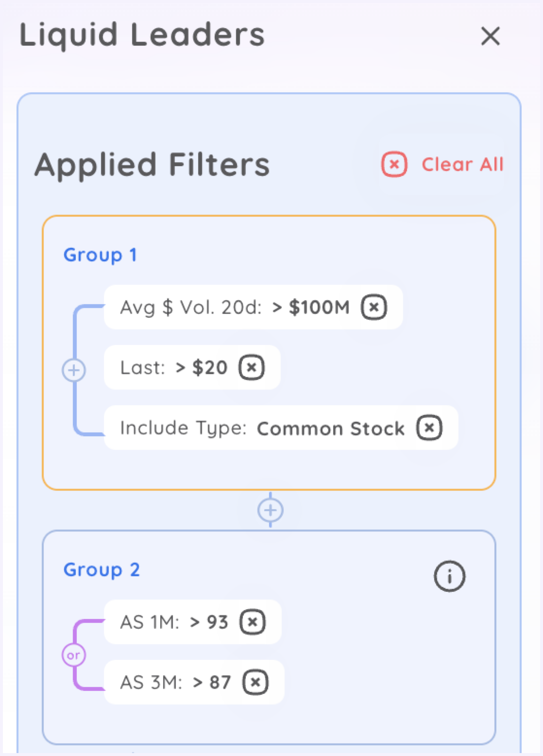The image size is (543, 756).
Task: Remove the AS 3M > 87 filter
Action: point(255,682)
